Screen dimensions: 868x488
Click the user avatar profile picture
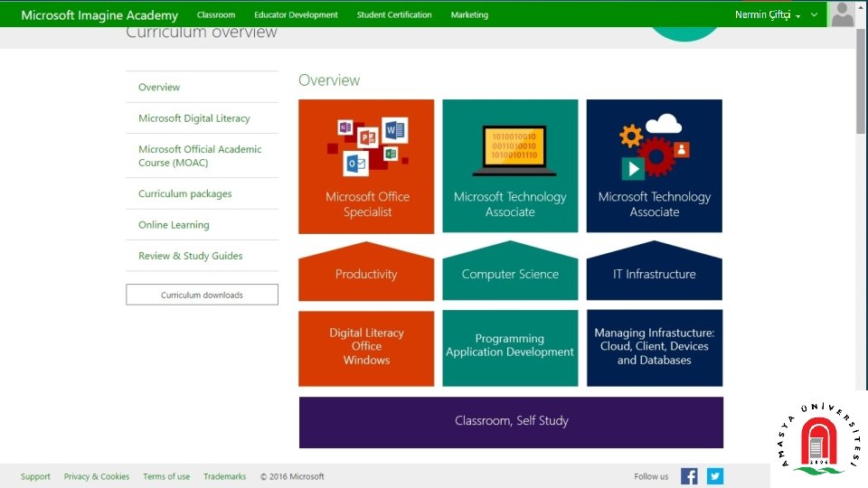point(843,14)
